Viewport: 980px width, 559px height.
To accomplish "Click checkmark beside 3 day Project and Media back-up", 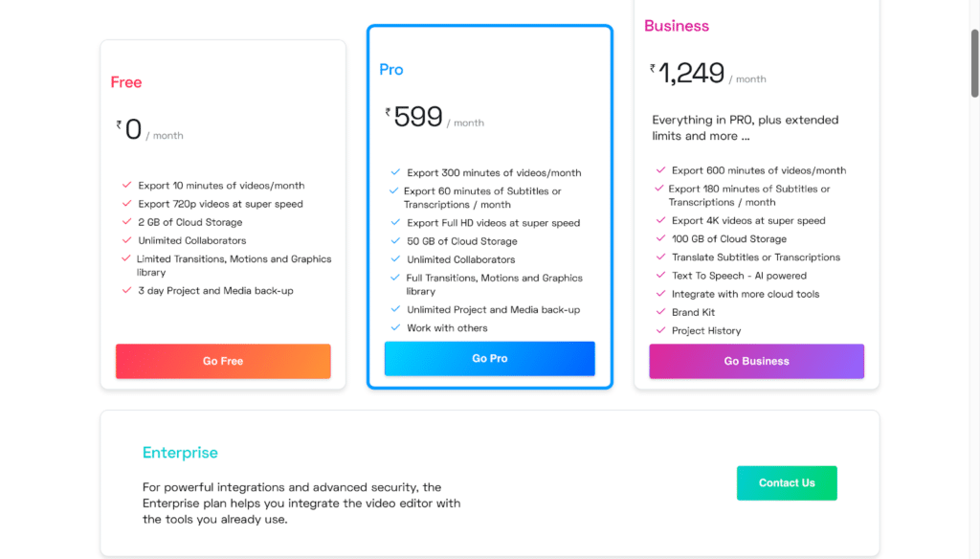I will coord(126,289).
